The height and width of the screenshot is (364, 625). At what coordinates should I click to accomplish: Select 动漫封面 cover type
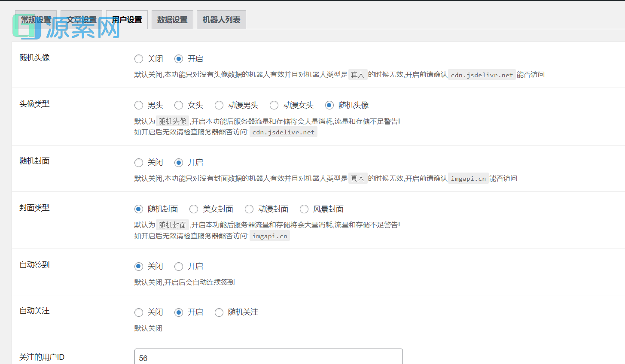click(249, 209)
